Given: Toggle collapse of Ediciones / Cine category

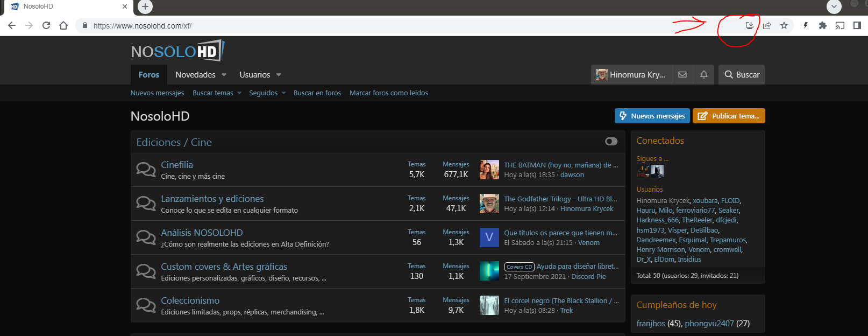Looking at the screenshot, I should pos(611,142).
